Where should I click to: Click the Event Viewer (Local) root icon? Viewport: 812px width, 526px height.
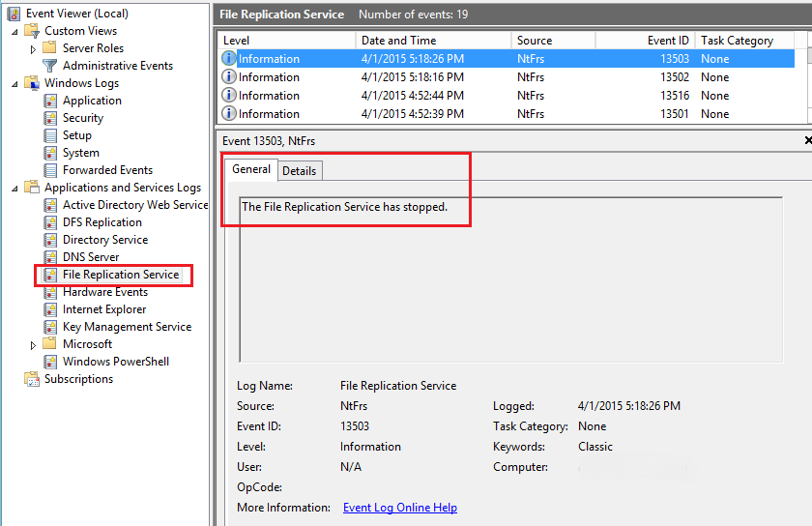14,14
